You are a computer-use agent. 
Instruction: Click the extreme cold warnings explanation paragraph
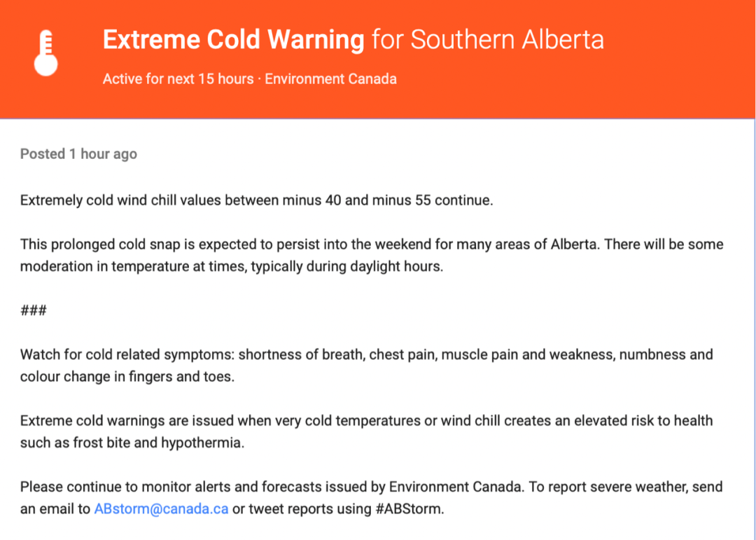tap(366, 431)
